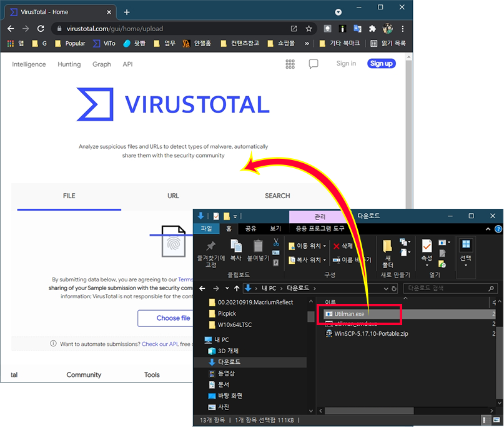This screenshot has width=504, height=427.
Task: Switch Explorer to details view icon
Action: click(x=486, y=420)
